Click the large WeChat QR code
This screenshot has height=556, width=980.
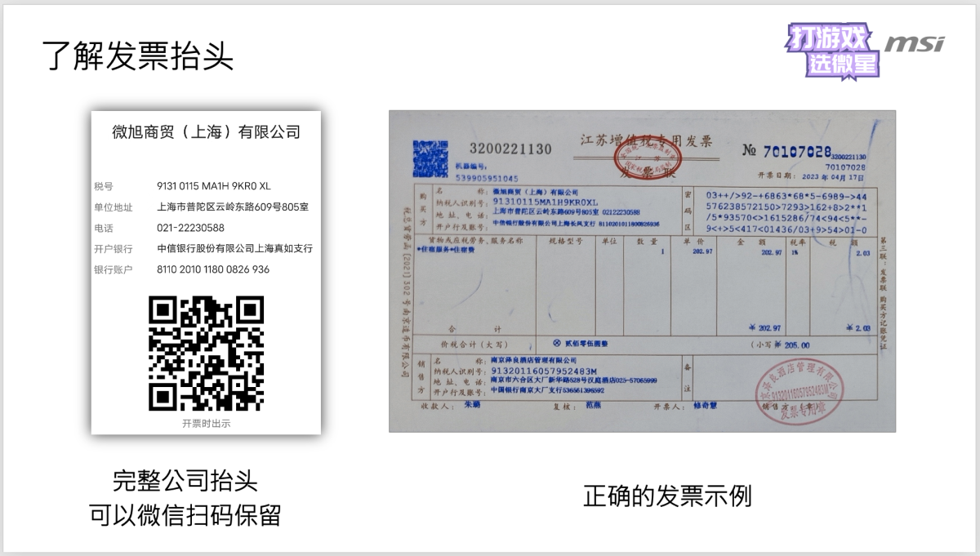click(206, 354)
